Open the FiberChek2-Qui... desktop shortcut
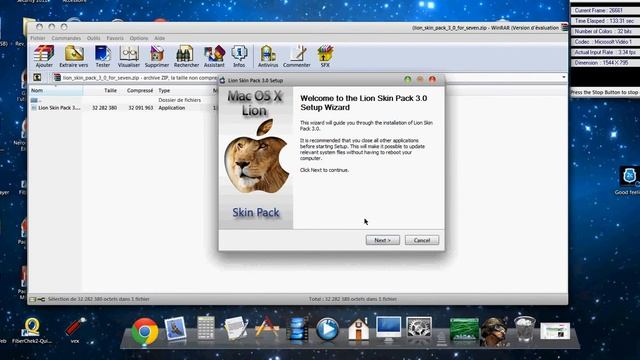 [32, 331]
